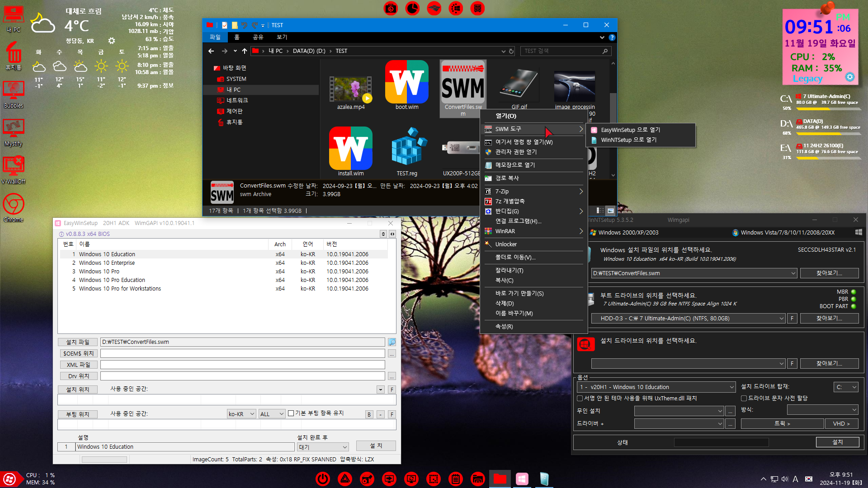Enable 기본 부팅 항목 유지 checkbox

point(291,413)
